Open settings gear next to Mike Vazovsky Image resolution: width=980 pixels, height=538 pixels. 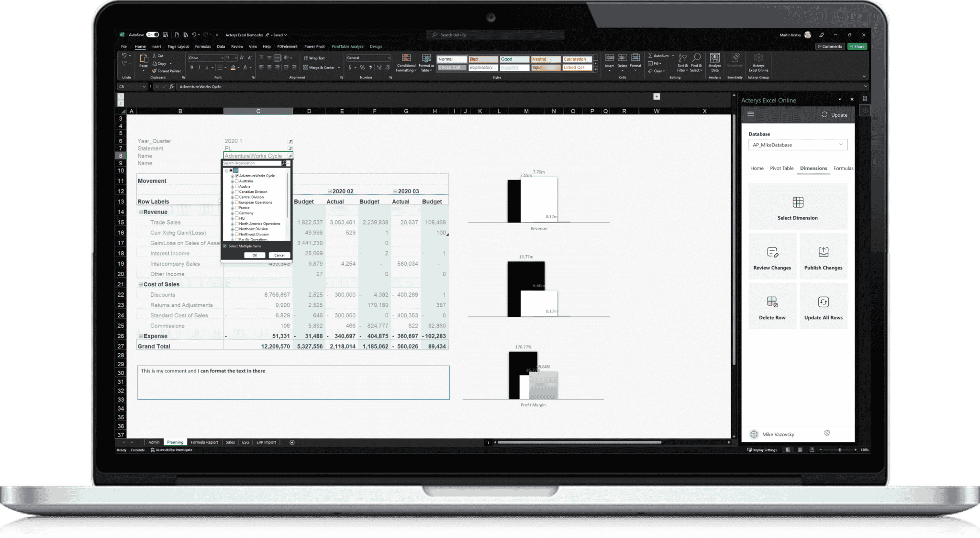tap(827, 433)
